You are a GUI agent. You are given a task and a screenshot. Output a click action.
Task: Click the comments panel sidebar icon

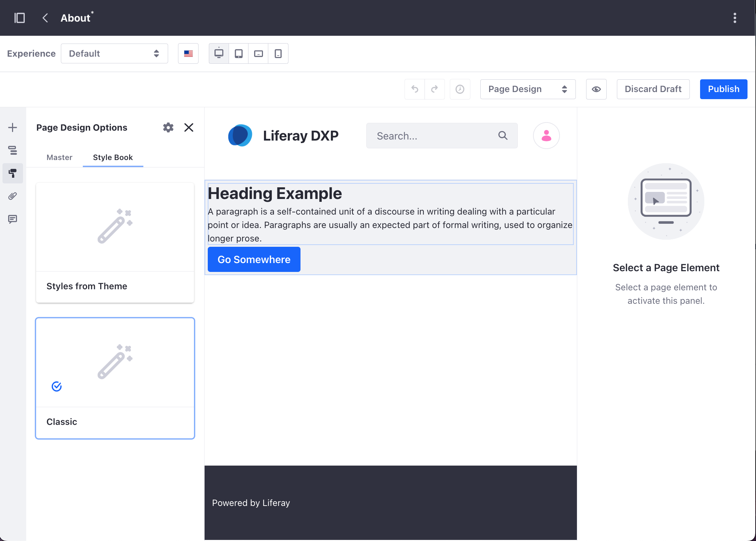point(13,218)
